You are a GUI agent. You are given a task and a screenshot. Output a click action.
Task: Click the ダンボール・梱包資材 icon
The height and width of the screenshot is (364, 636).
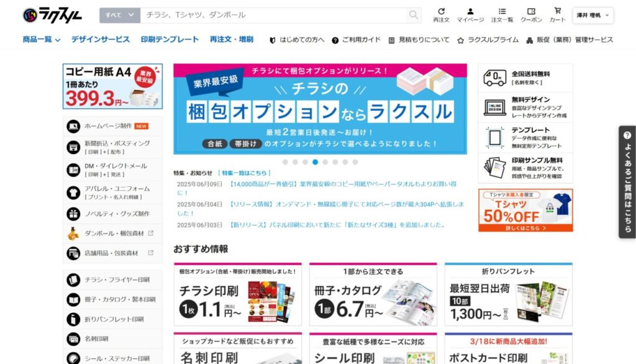click(x=73, y=234)
